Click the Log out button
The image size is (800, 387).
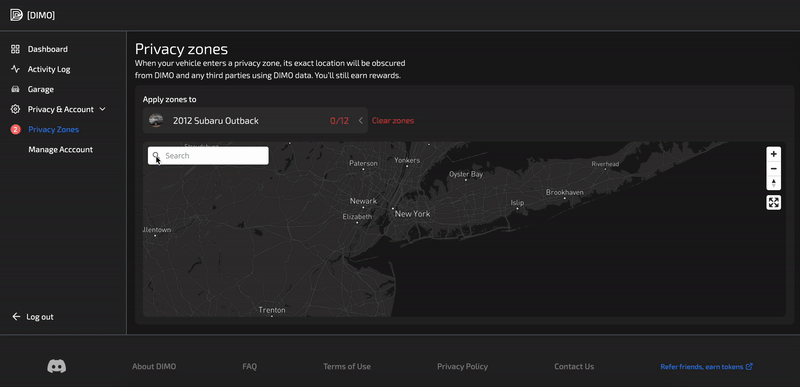[x=33, y=317]
